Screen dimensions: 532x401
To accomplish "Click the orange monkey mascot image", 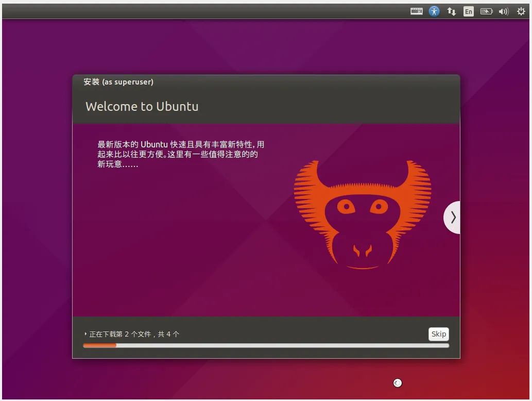I will tap(363, 215).
